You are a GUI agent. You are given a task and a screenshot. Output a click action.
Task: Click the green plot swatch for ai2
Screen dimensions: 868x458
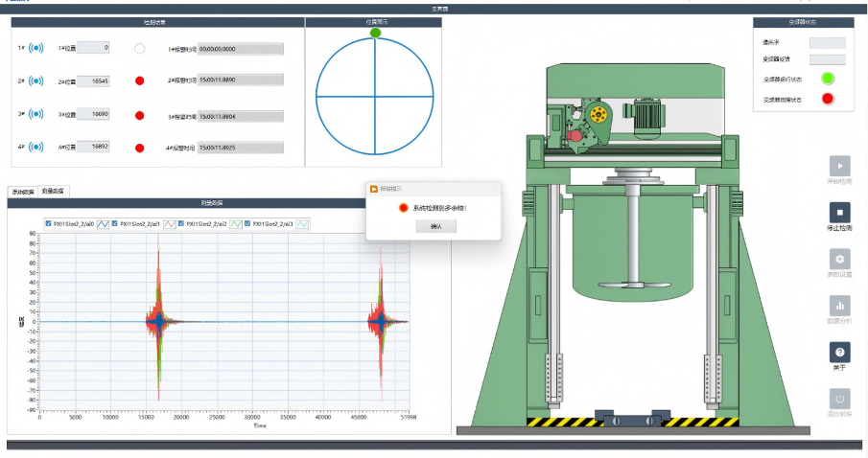point(236,224)
